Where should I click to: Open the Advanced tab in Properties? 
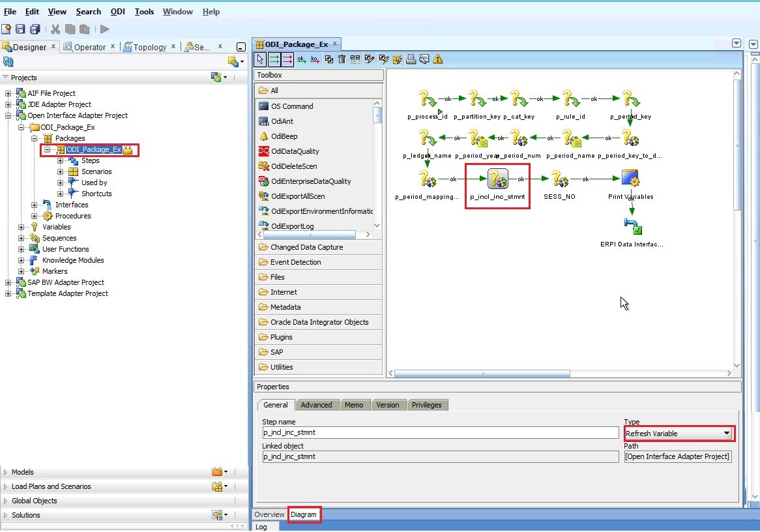coord(317,405)
